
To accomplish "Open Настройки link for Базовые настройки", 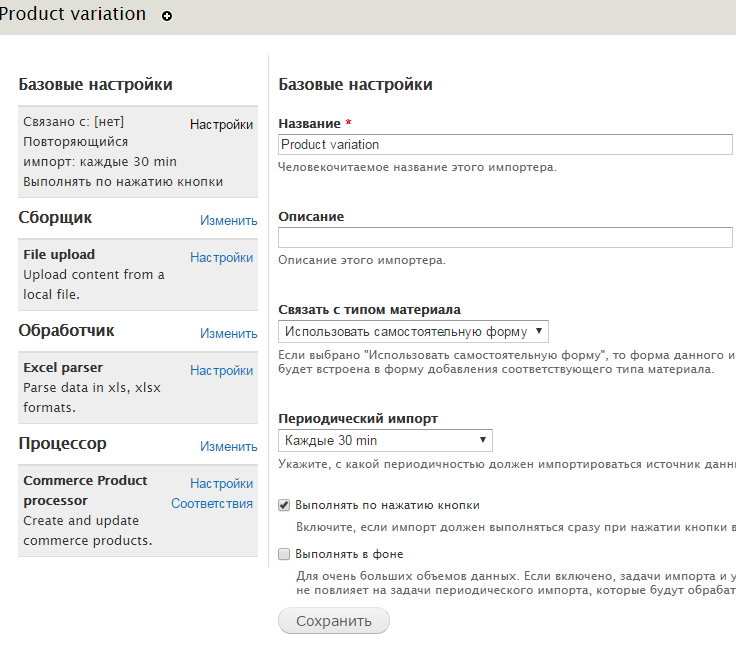I will point(221,125).
